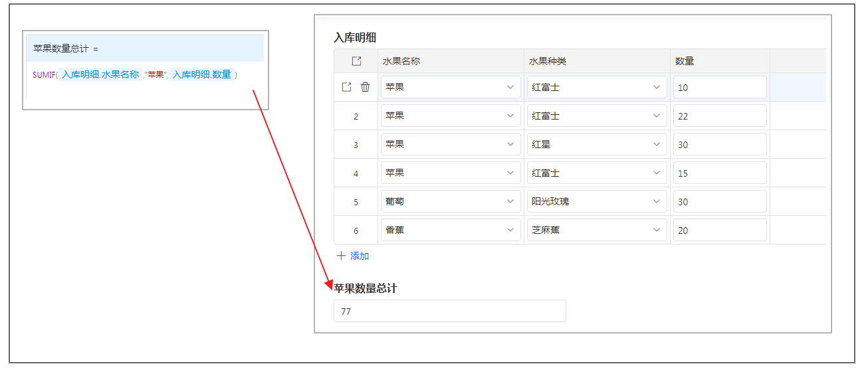Click the chevron arrow of the 葡萄 dropdown
This screenshot has width=868, height=376.
pyautogui.click(x=510, y=201)
